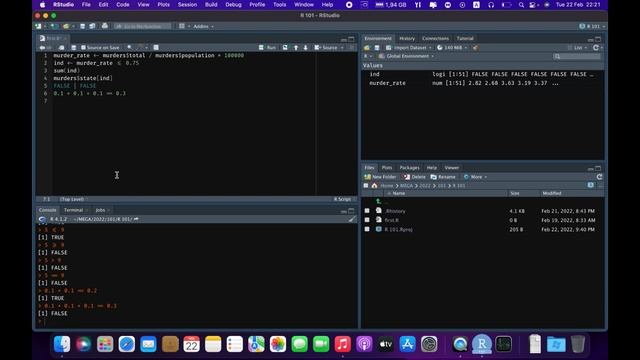
Task: Clear console with the broom icon
Action: coord(352,219)
